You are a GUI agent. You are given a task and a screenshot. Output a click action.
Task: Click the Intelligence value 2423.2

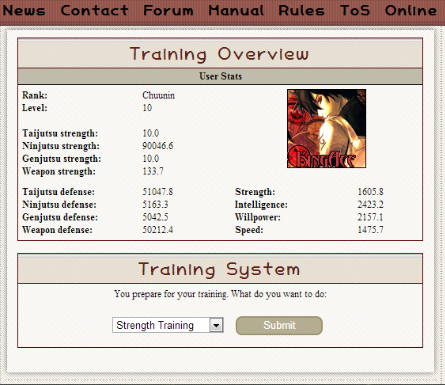[370, 205]
